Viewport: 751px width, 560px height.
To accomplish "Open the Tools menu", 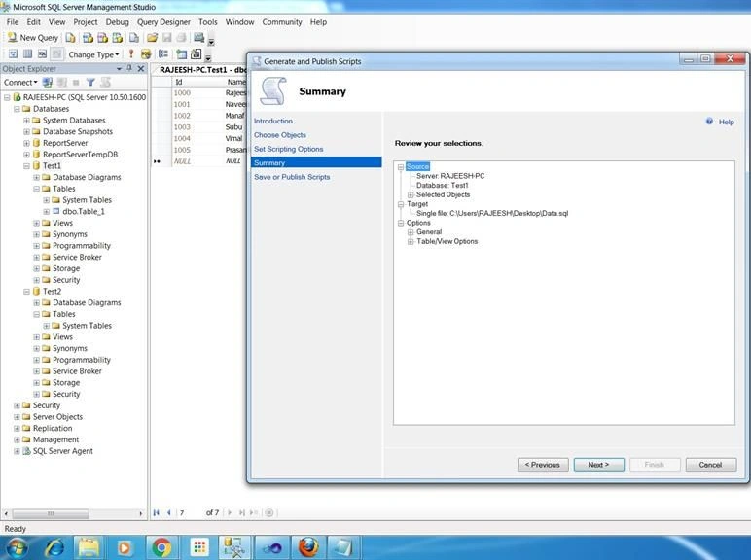I will click(208, 22).
